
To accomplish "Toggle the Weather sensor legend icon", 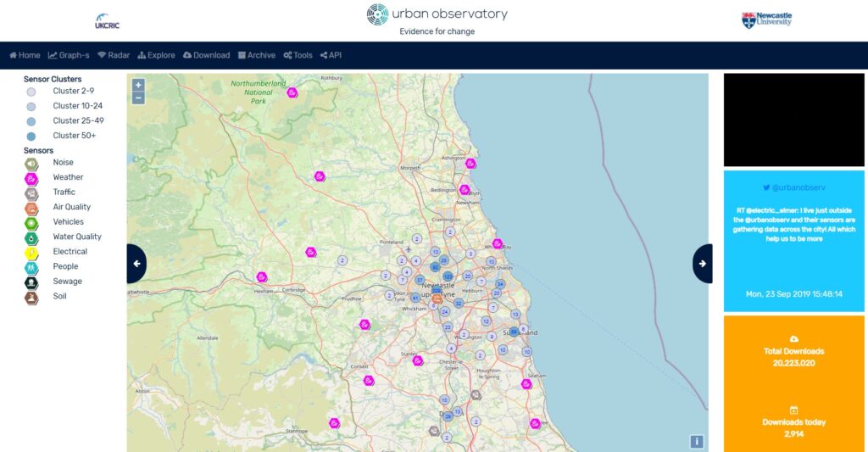I will pyautogui.click(x=31, y=179).
